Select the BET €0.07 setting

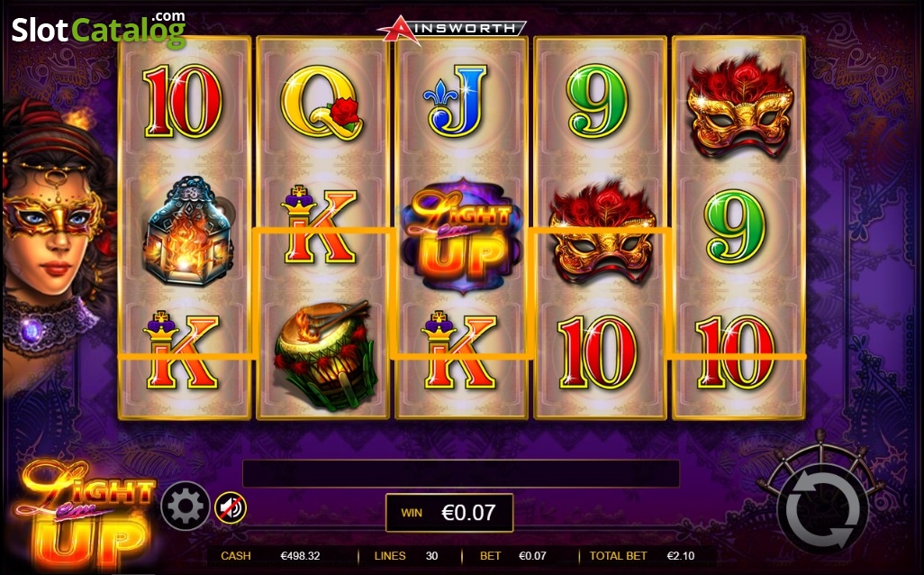512,555
